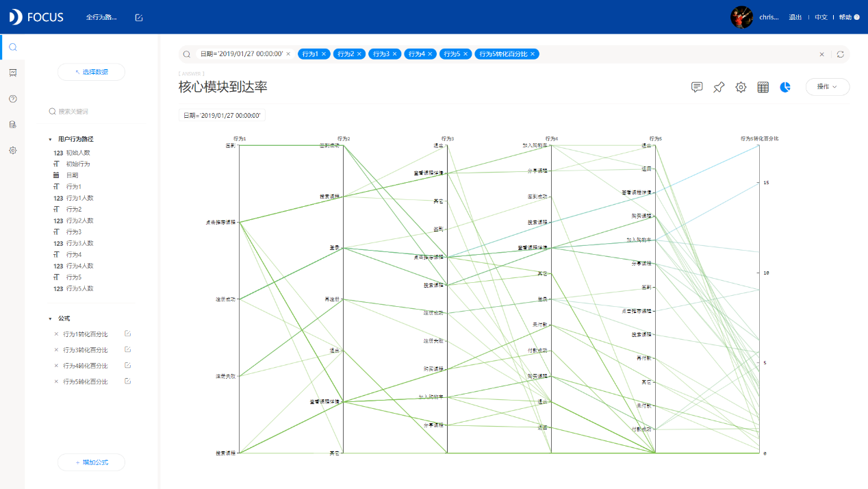Remove the 日期 filter from the search bar
This screenshot has width=868, height=489.
pos(288,54)
